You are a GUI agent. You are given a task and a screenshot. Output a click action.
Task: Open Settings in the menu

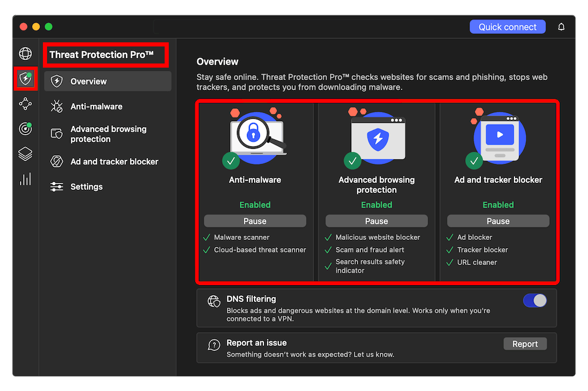(108, 187)
